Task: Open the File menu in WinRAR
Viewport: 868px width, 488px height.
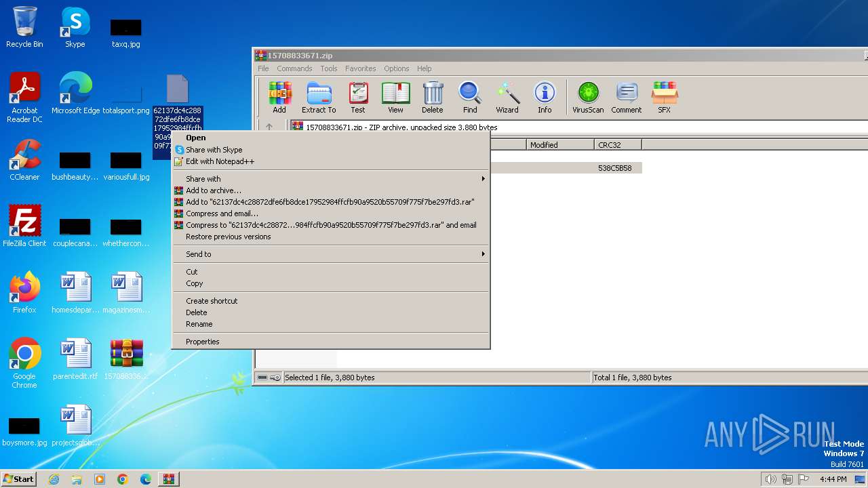Action: pos(263,68)
